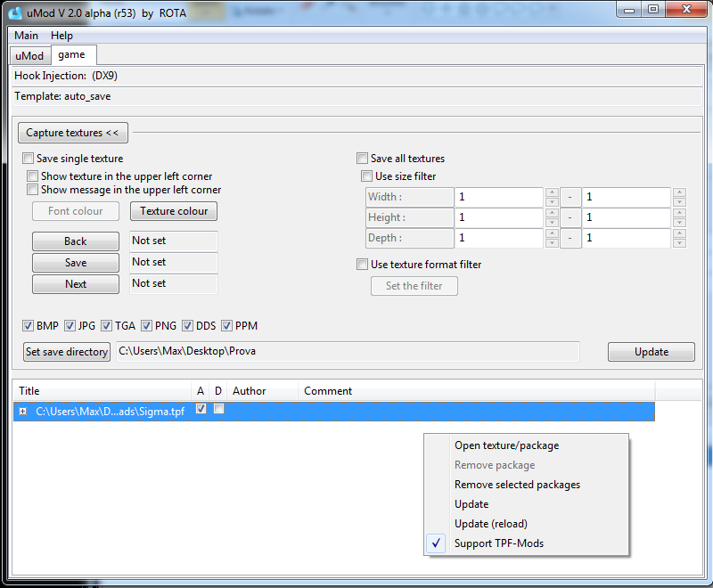Select Update (reload) in context menu
This screenshot has height=588, width=713.
pos(490,524)
